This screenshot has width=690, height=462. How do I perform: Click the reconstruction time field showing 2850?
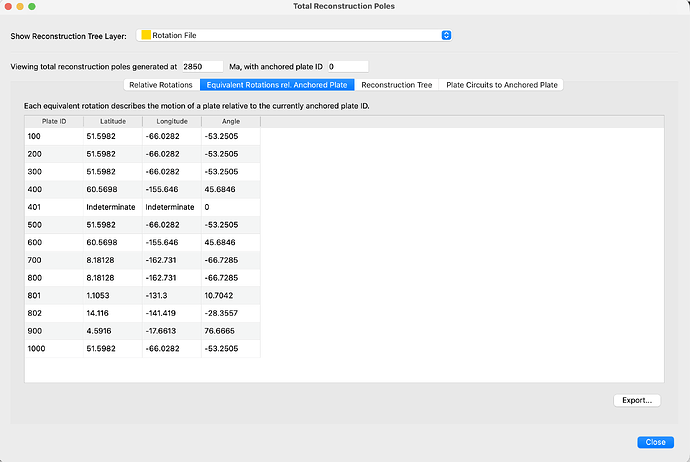pos(202,67)
